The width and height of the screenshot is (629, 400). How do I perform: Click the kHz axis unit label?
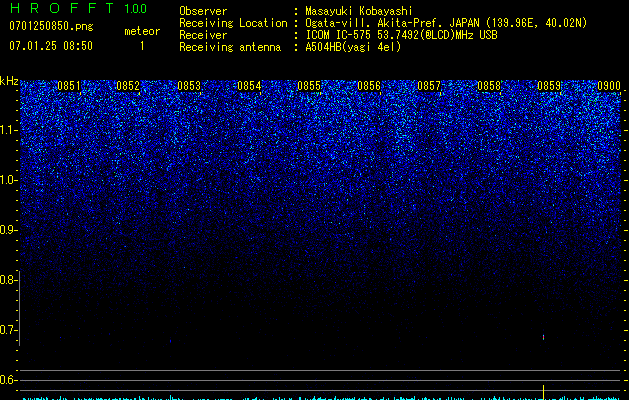9,81
